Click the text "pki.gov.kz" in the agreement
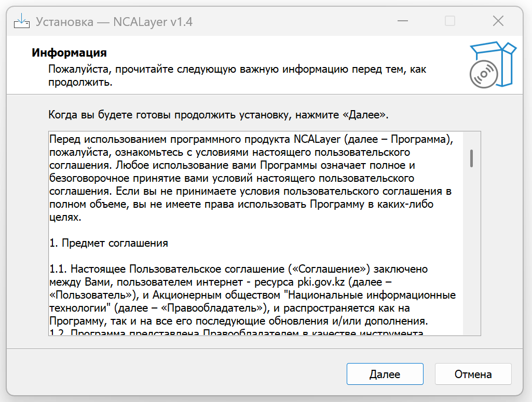The width and height of the screenshot is (532, 402). coord(321,282)
